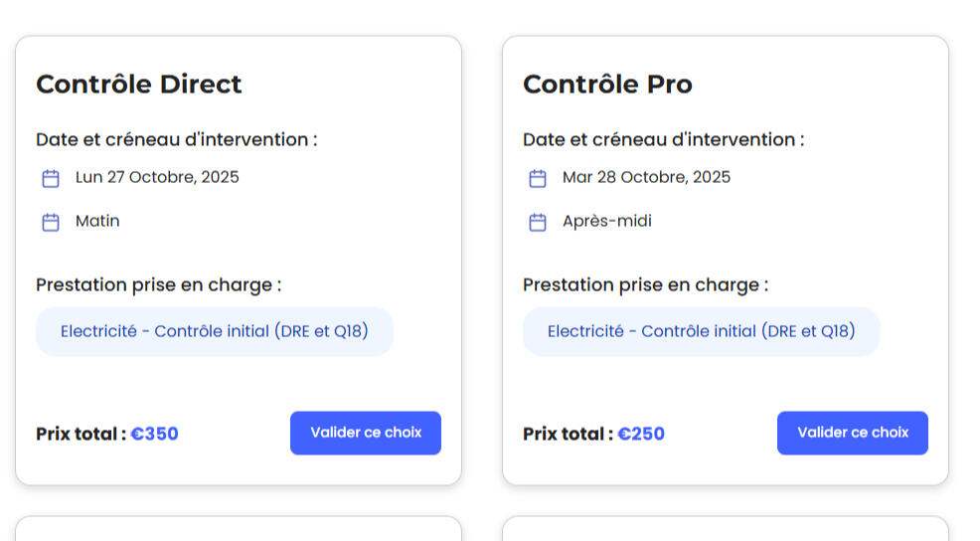Click Electricité service pill in Contrôle Pro card
The height and width of the screenshot is (541, 980).
tap(702, 331)
